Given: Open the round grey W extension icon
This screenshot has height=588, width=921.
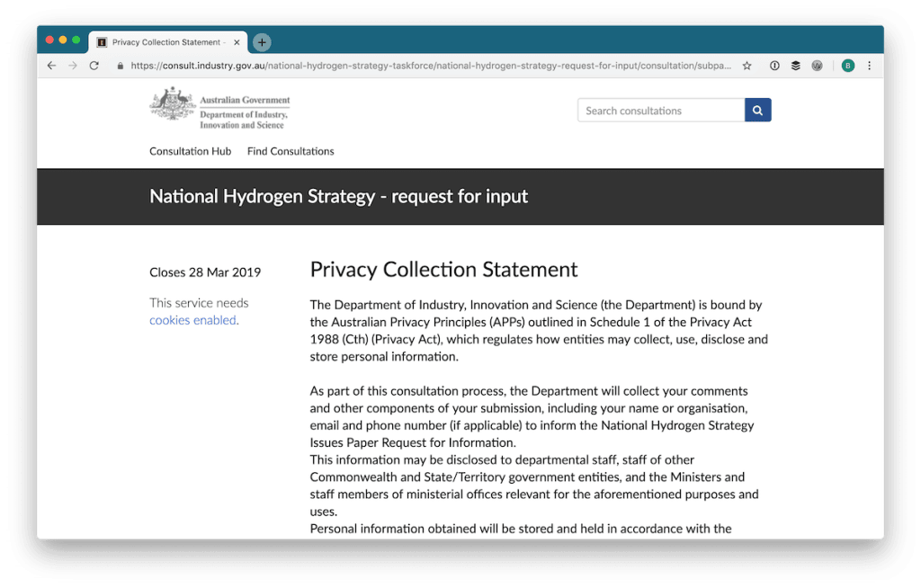Looking at the screenshot, I should click(x=817, y=66).
